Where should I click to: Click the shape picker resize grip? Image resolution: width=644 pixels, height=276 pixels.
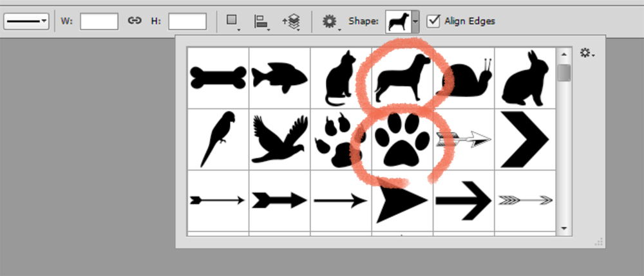click(598, 242)
